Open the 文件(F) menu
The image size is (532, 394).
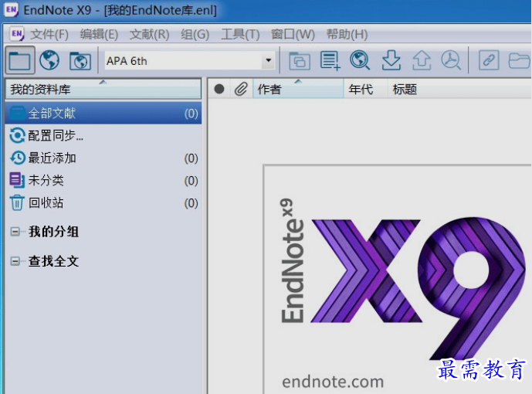pyautogui.click(x=49, y=34)
